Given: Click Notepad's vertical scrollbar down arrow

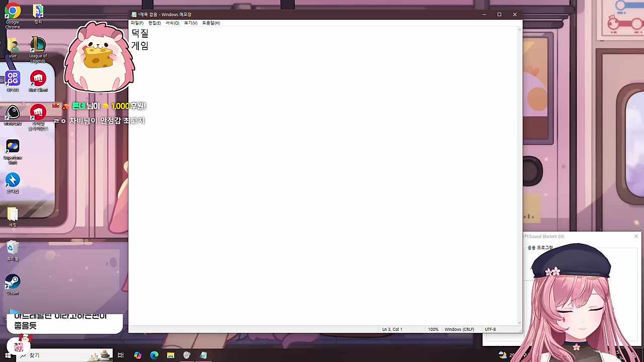Looking at the screenshot, I should pos(520,322).
